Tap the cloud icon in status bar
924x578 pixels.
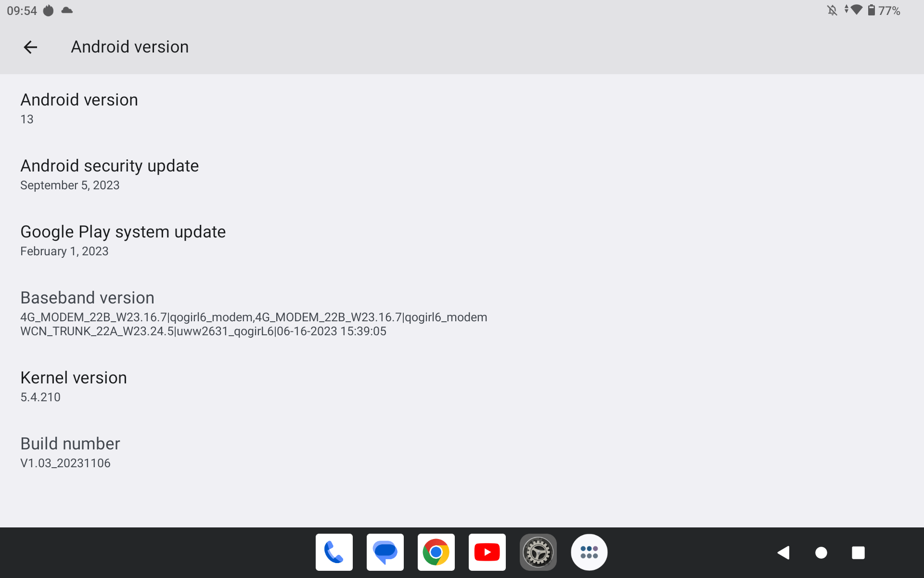67,10
